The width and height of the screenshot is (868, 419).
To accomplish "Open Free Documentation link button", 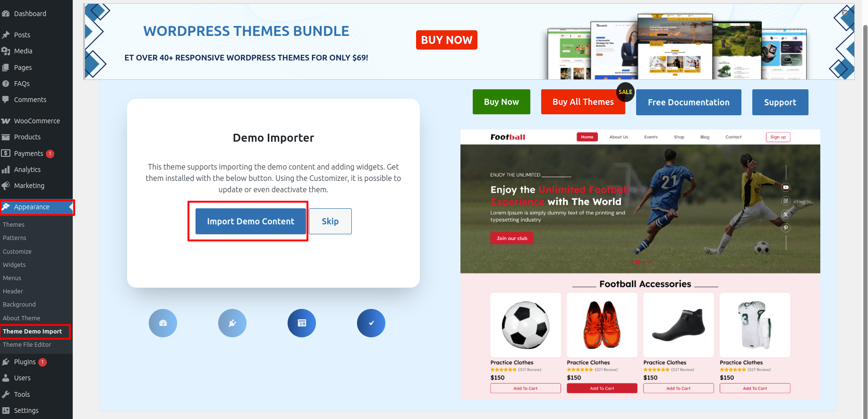I will [689, 102].
